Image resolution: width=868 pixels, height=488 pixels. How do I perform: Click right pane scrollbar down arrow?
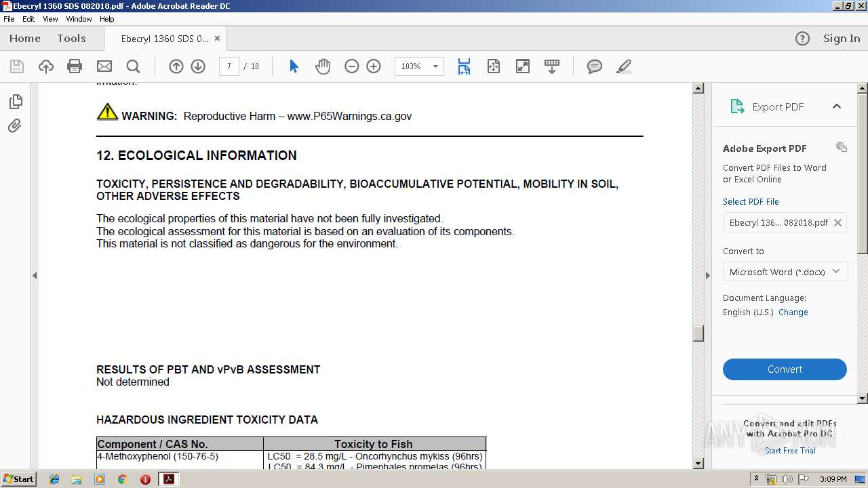coord(863,399)
